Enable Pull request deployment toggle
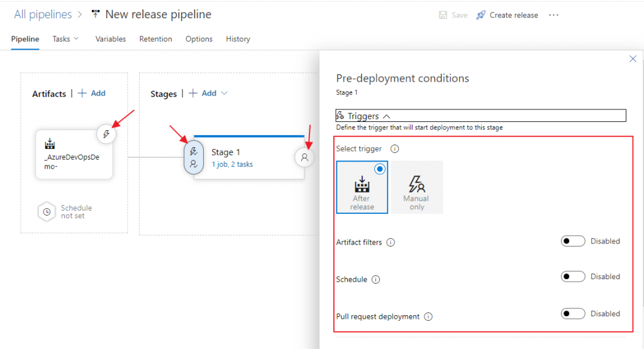Viewport: 644px width, 349px height. [573, 314]
